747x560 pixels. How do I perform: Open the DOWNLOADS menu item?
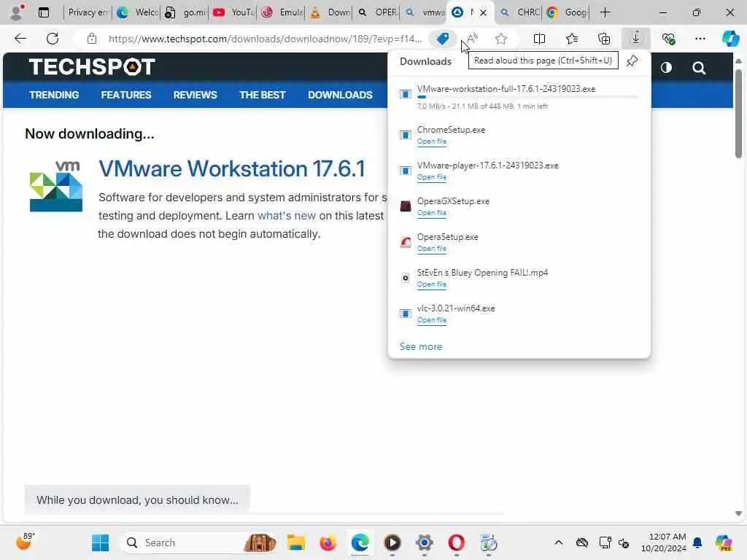click(340, 95)
